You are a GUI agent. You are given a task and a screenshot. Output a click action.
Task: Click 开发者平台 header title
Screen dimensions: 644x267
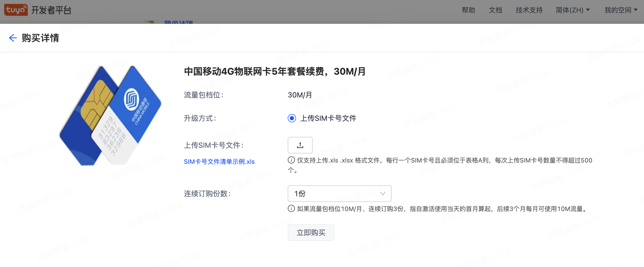[51, 10]
